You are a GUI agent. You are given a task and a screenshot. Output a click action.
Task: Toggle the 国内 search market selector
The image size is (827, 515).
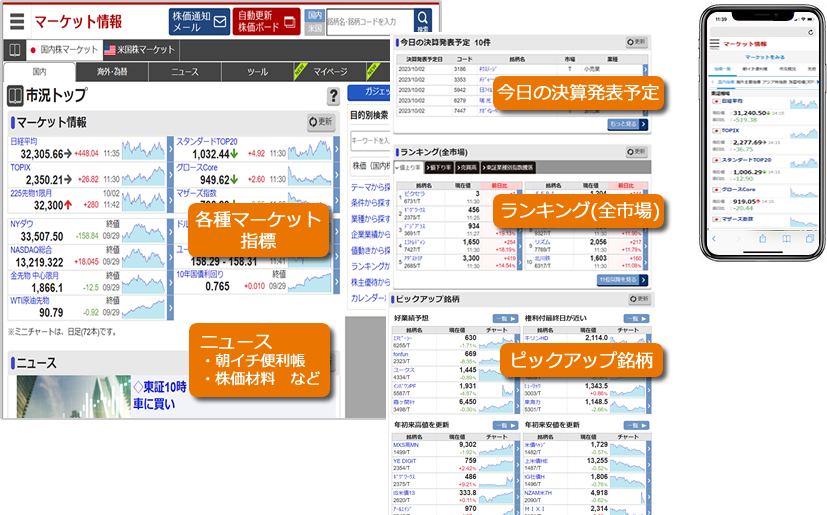[x=315, y=15]
